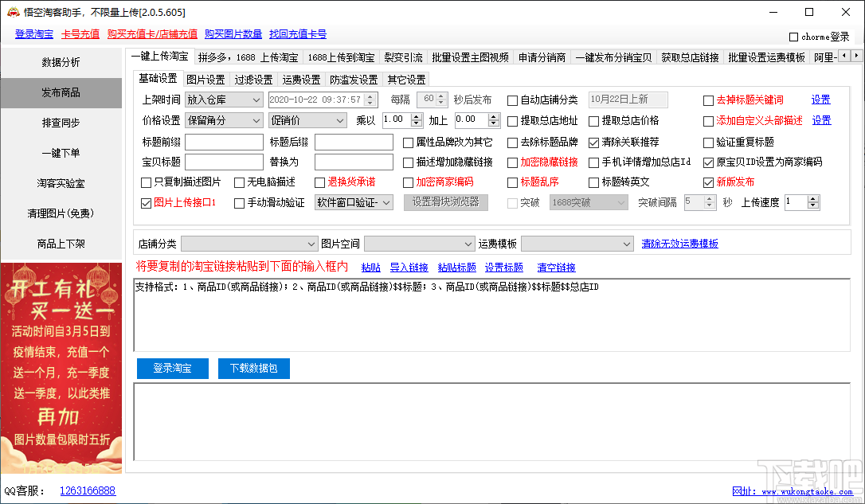Enable 标题乱序 checkbox

pos(512,182)
